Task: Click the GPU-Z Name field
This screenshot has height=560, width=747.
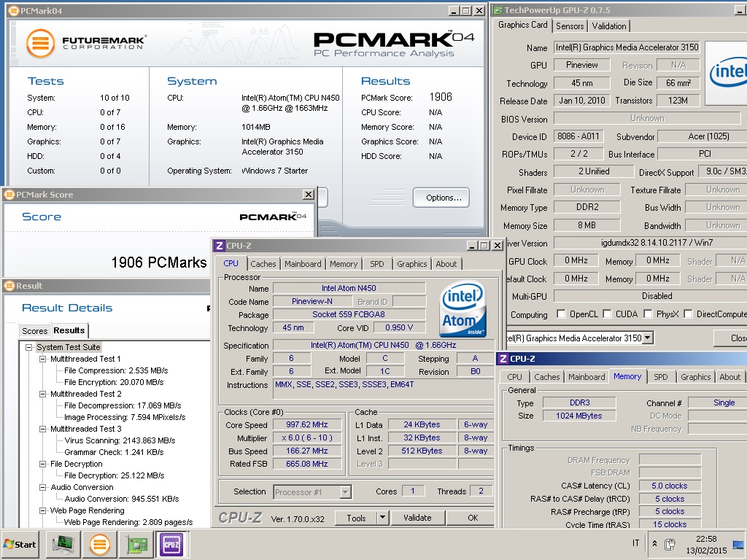Action: (627, 47)
